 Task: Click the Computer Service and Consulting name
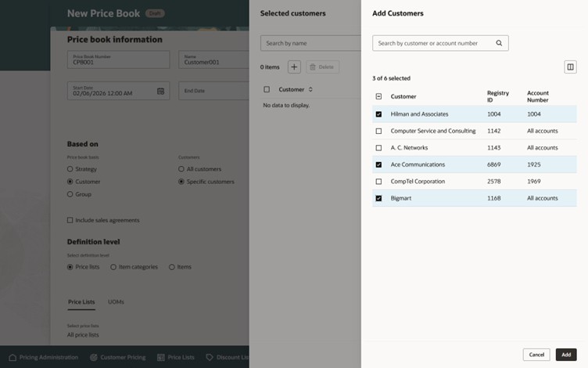point(432,131)
